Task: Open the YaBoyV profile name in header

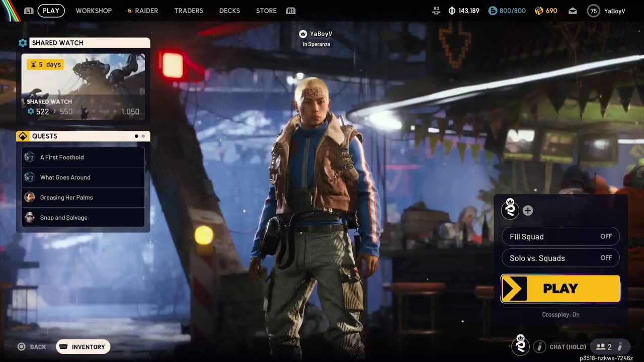Action: coord(614,11)
